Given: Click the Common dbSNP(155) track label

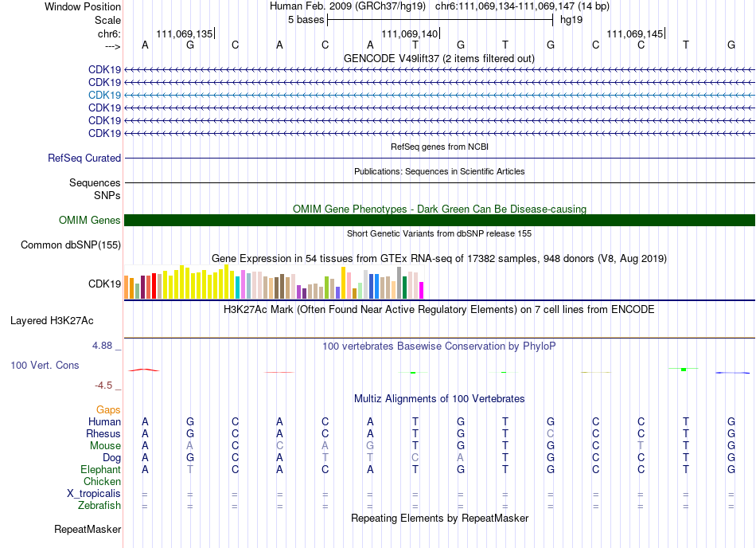Looking at the screenshot, I should (71, 245).
